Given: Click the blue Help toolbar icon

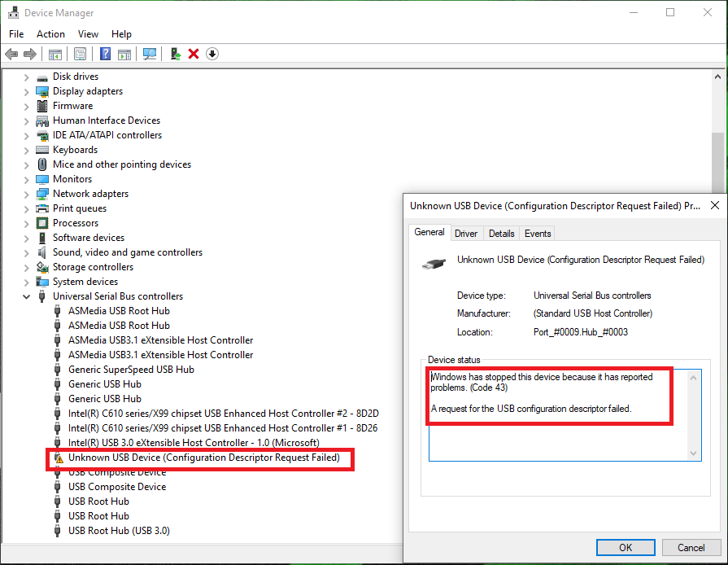Looking at the screenshot, I should [x=106, y=54].
